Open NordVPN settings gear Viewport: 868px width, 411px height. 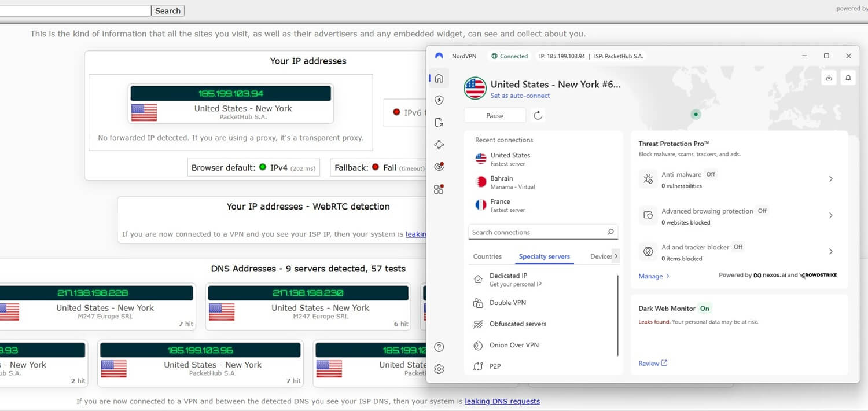[x=439, y=369]
